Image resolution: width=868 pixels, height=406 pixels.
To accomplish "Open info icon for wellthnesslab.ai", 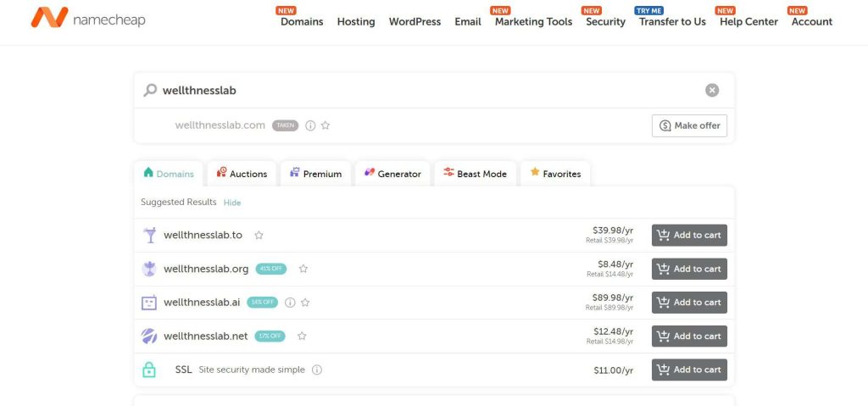I will [x=290, y=303].
